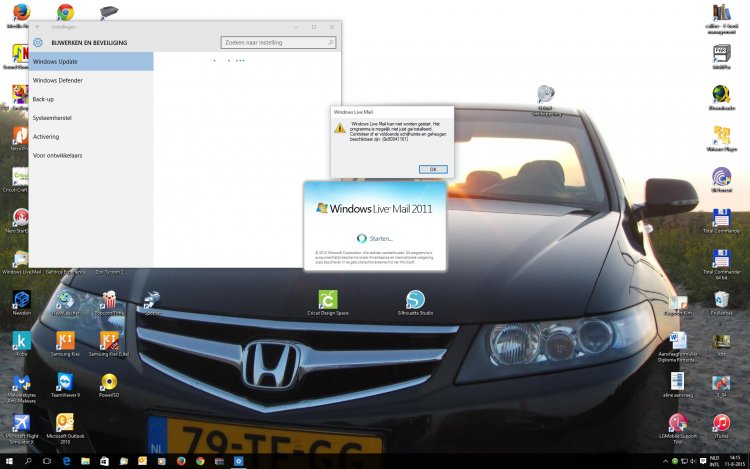Viewport: 750px width, 469px height.
Task: Open the Back-up settings section
Action: pos(43,99)
